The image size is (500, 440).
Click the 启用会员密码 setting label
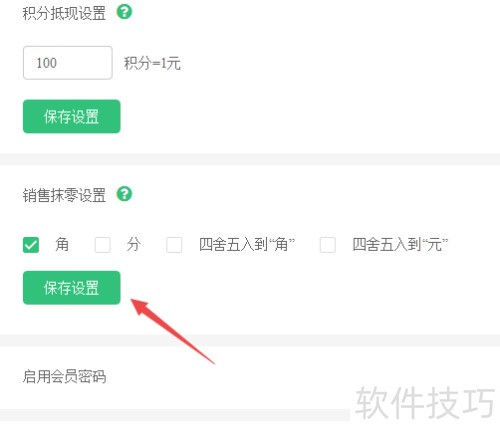(x=64, y=377)
